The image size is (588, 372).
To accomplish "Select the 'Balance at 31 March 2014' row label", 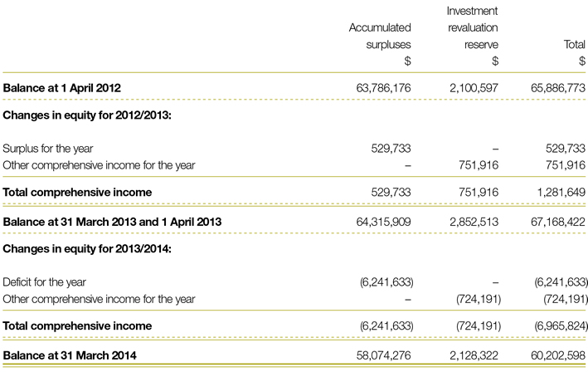I will coord(63,355).
